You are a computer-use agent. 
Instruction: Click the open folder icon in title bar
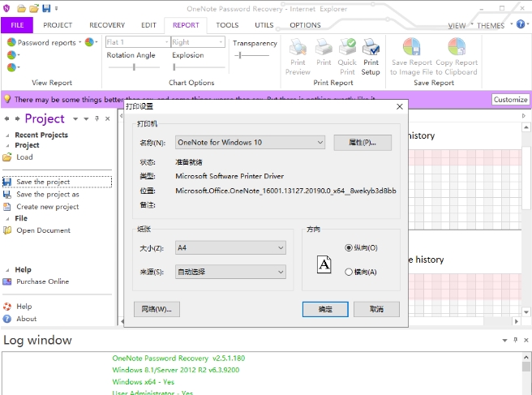click(x=22, y=8)
